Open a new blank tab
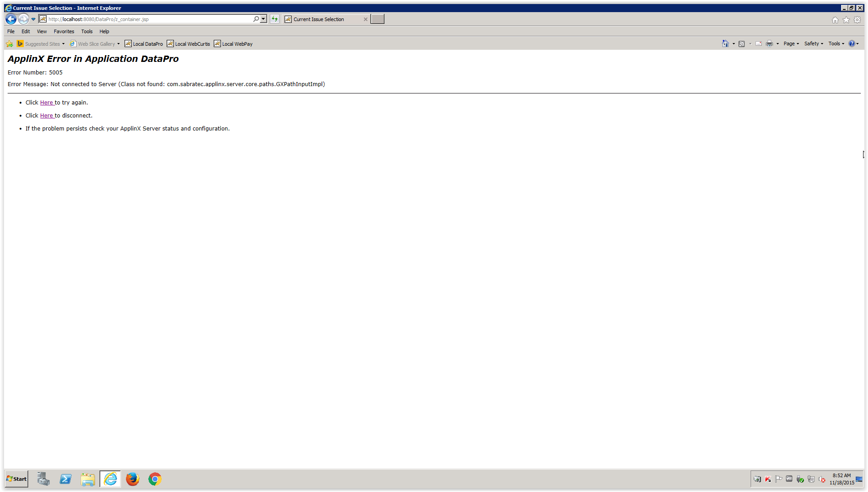The height and width of the screenshot is (492, 868). (377, 19)
